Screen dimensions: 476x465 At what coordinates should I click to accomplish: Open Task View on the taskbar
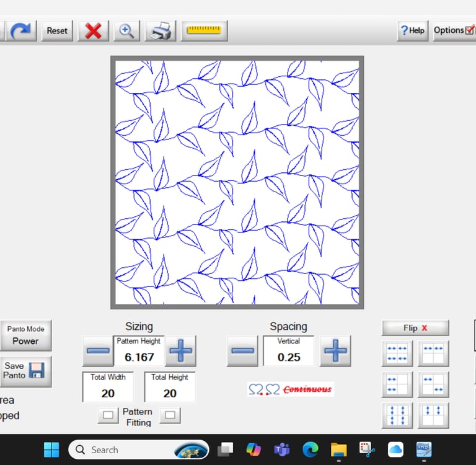225,449
